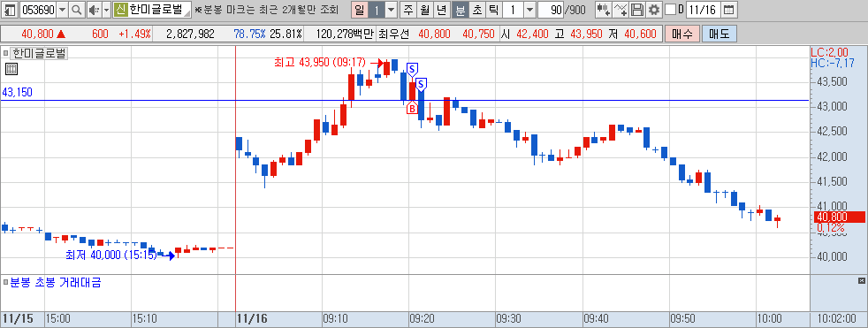Image resolution: width=868 pixels, height=328 pixels.
Task: Open chart settings gear icon
Action: (654, 10)
